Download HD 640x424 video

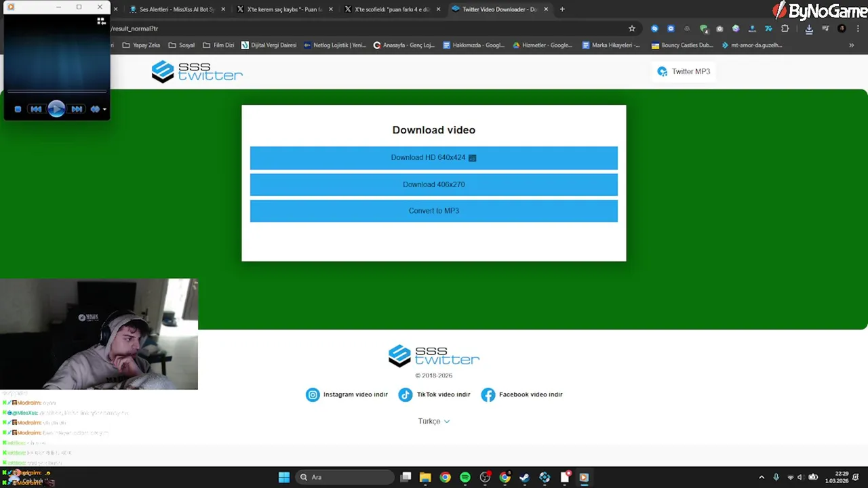pos(434,157)
